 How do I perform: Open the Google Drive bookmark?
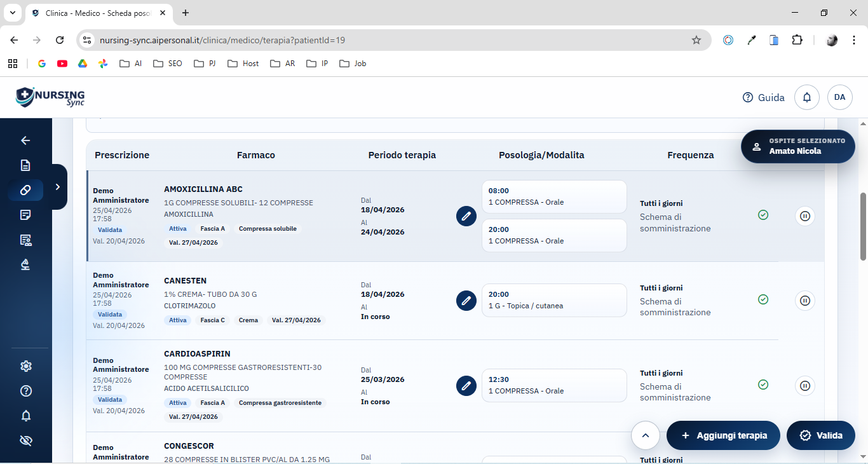83,64
